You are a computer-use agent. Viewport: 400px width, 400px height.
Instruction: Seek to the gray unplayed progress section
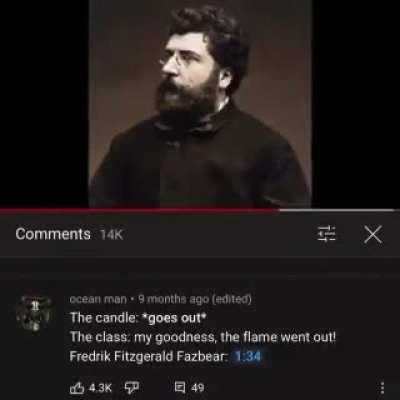tap(337, 210)
